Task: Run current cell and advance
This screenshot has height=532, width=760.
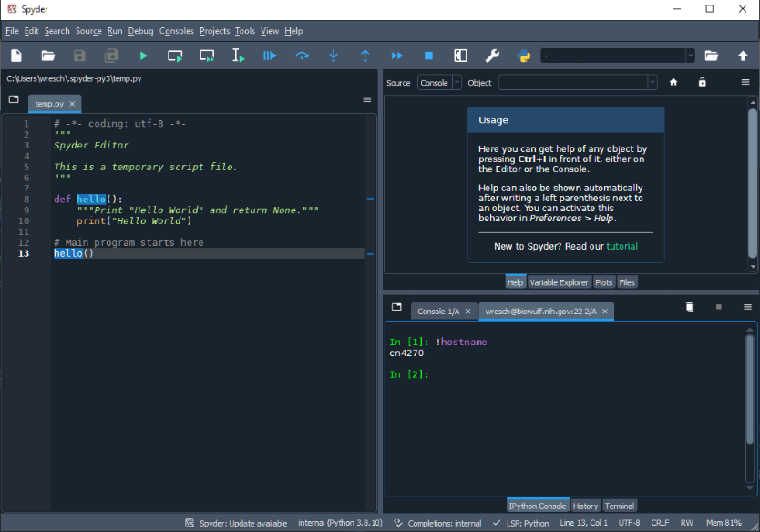Action: [x=207, y=56]
